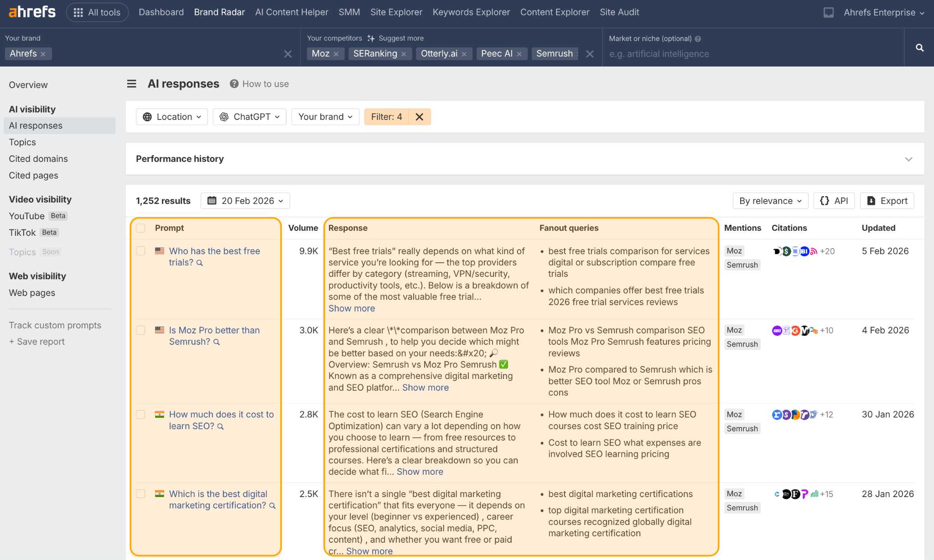
Task: Check the Moz Pro versus Semrush row
Action: coord(140,330)
